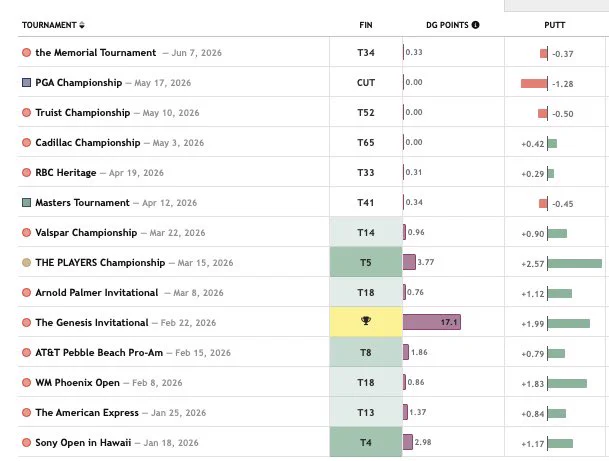The image size is (609, 461).
Task: Open AT&T Pebble Beach Pro-Am entry
Action: coord(99,353)
